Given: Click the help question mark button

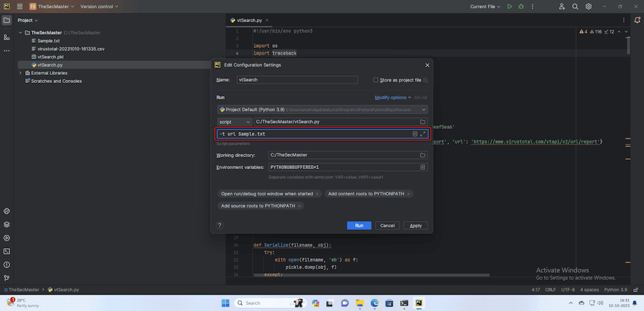Looking at the screenshot, I should (x=219, y=226).
